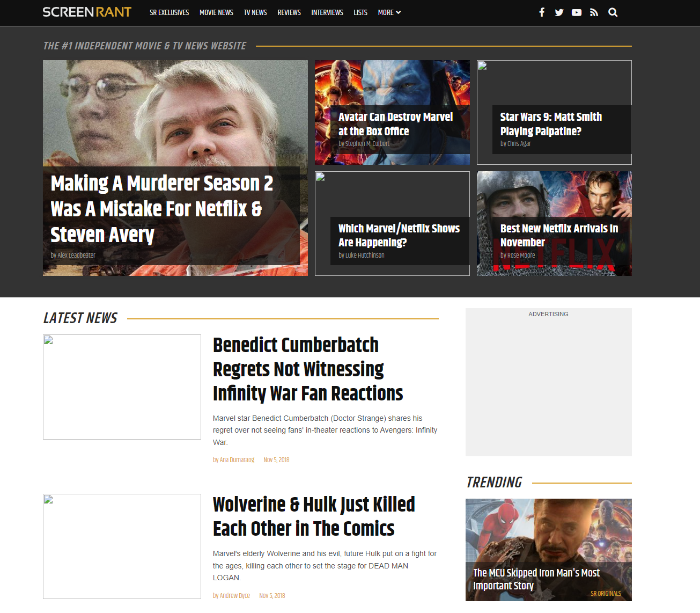
Task: Click the Benedict Cumberbatch article thumbnail
Action: (122, 387)
